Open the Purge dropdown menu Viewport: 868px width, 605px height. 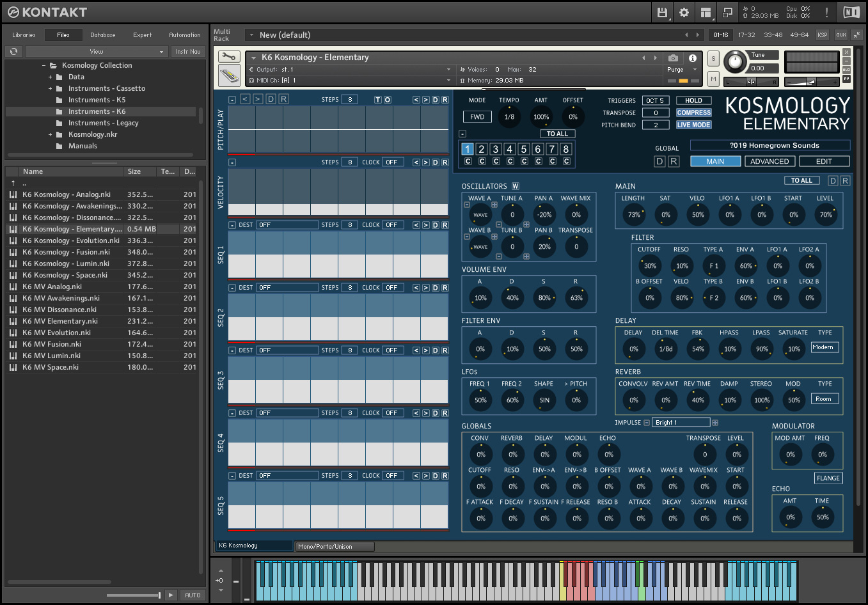click(682, 69)
